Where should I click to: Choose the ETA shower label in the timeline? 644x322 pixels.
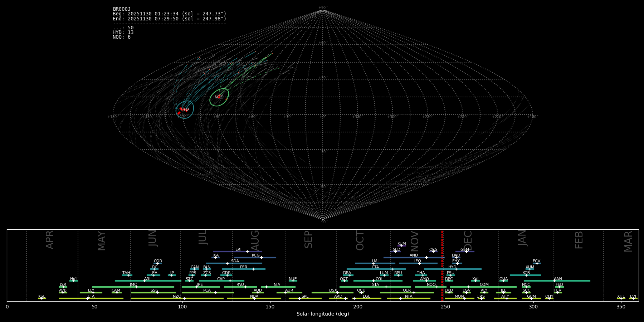91,297
